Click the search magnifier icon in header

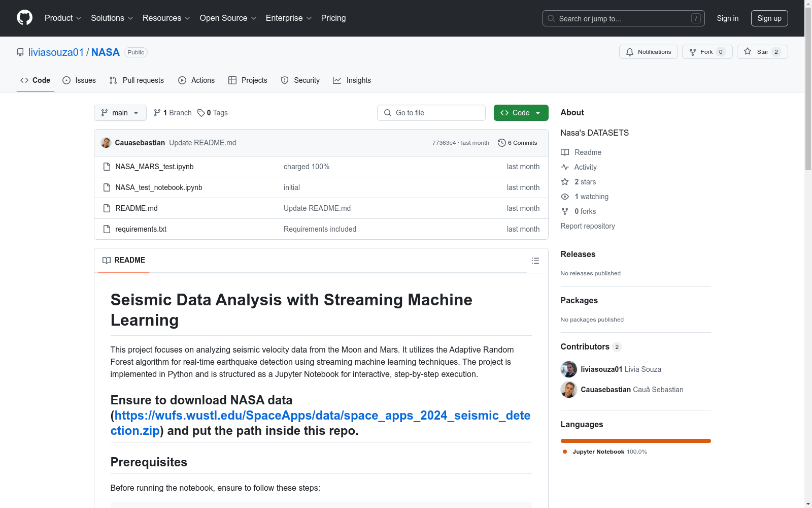tap(551, 18)
